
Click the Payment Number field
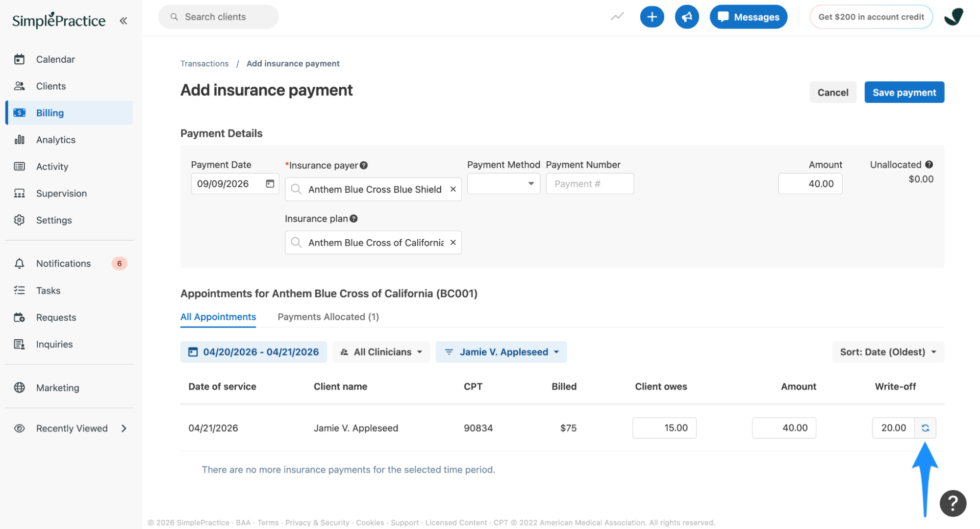[590, 183]
